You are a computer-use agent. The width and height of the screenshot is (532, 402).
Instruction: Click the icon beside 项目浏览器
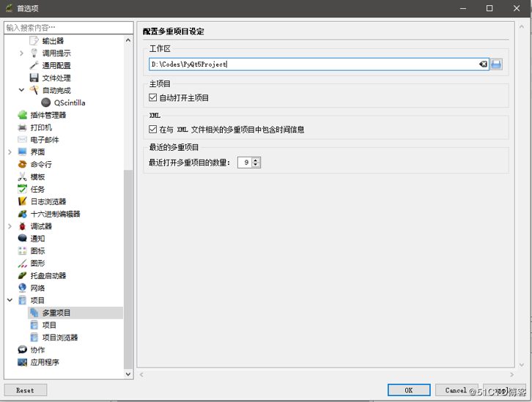34,338
